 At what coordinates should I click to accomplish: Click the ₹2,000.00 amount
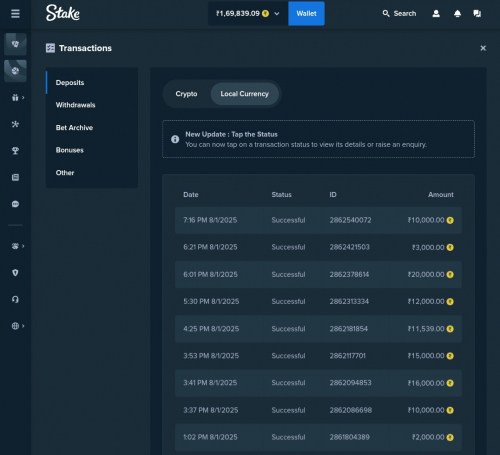click(428, 437)
